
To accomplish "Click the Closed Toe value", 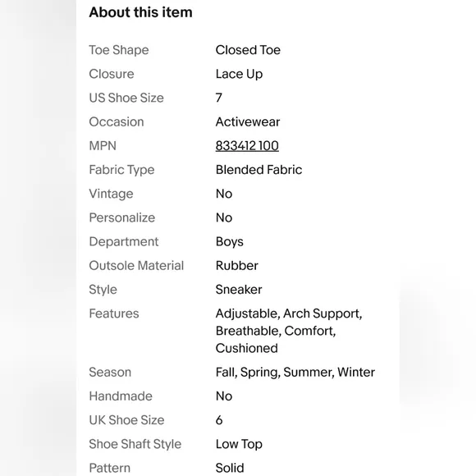I will pyautogui.click(x=248, y=50).
